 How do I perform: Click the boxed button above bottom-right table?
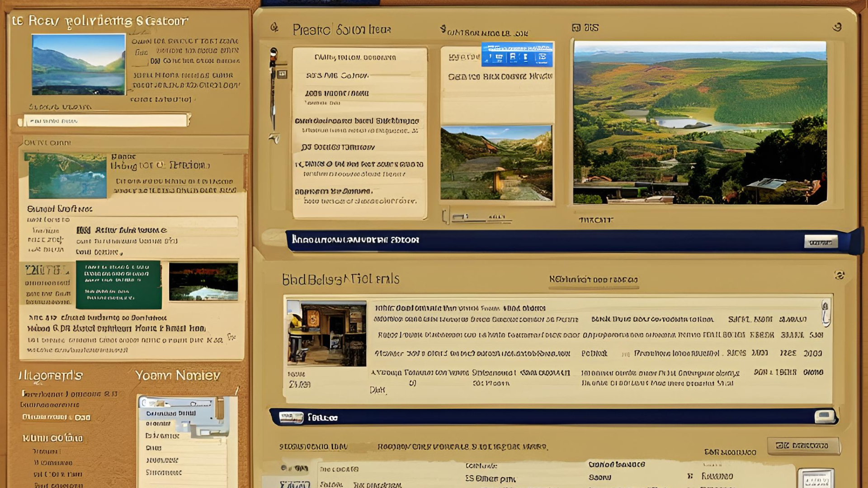(803, 446)
